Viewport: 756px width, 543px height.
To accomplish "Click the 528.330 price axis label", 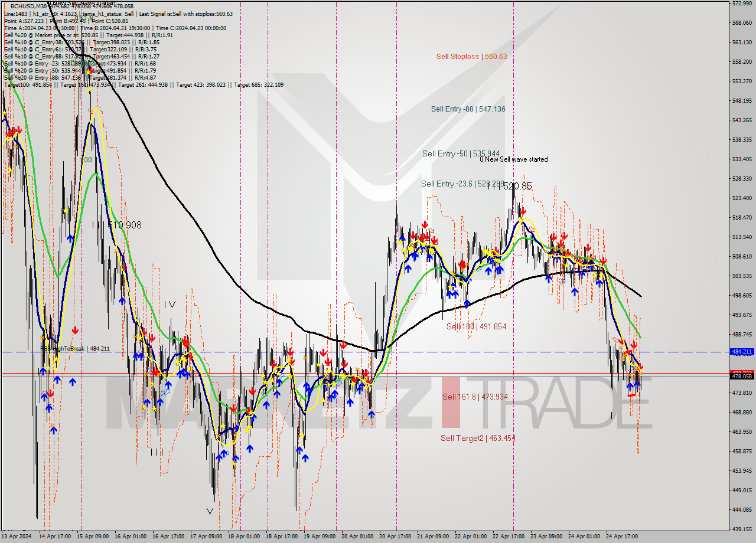I will pos(741,179).
